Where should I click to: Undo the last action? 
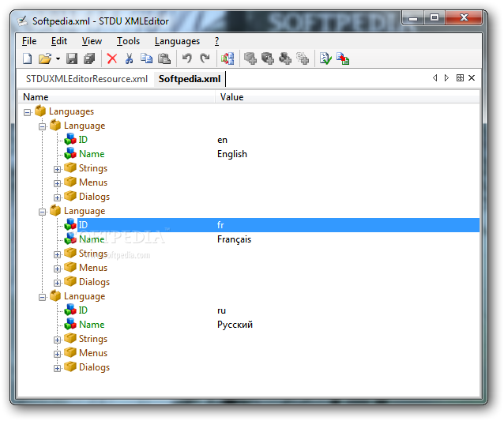click(x=186, y=58)
